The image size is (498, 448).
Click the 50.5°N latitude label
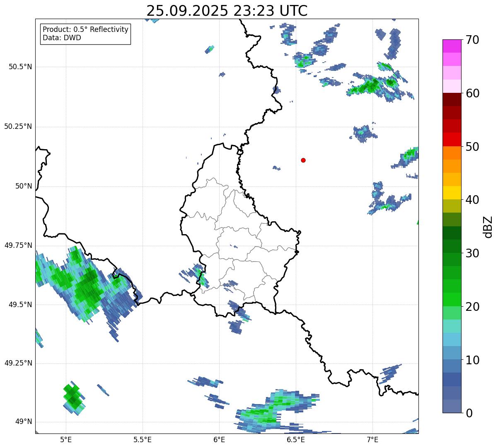(20, 67)
